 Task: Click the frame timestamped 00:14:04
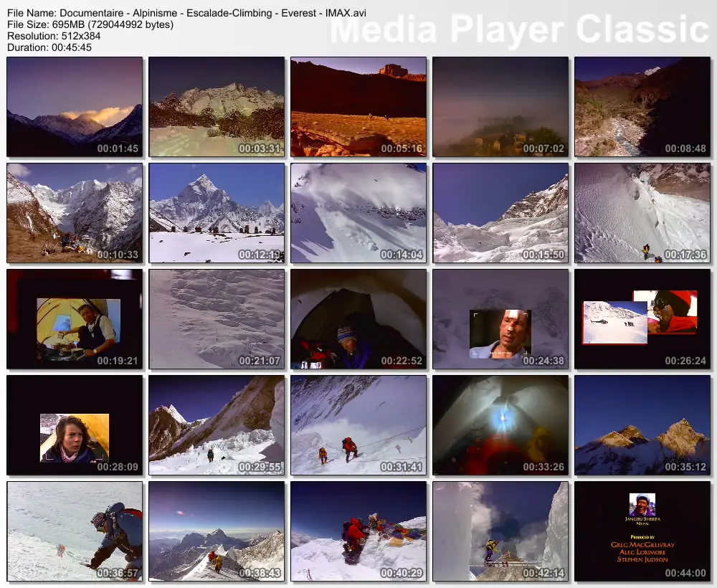tap(358, 213)
